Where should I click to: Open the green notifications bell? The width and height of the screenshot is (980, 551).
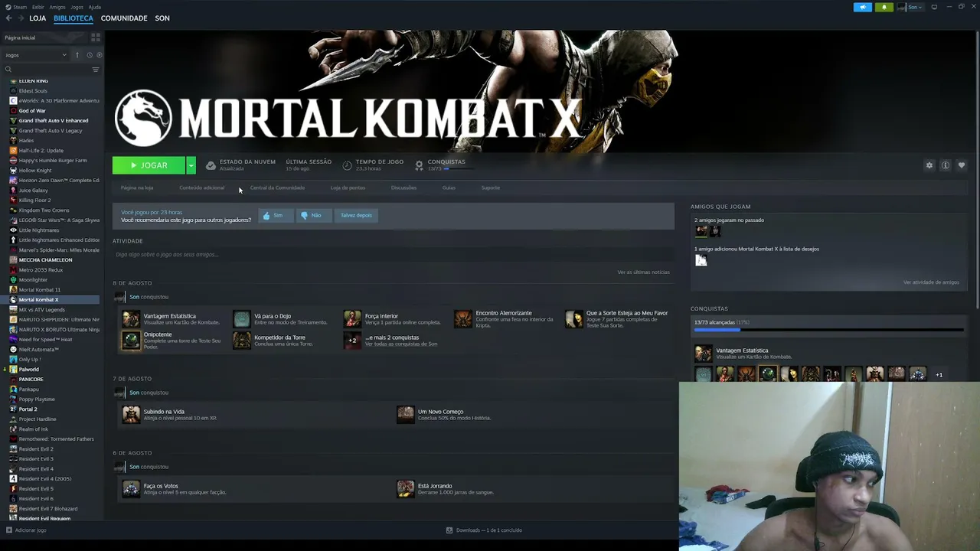pos(884,7)
